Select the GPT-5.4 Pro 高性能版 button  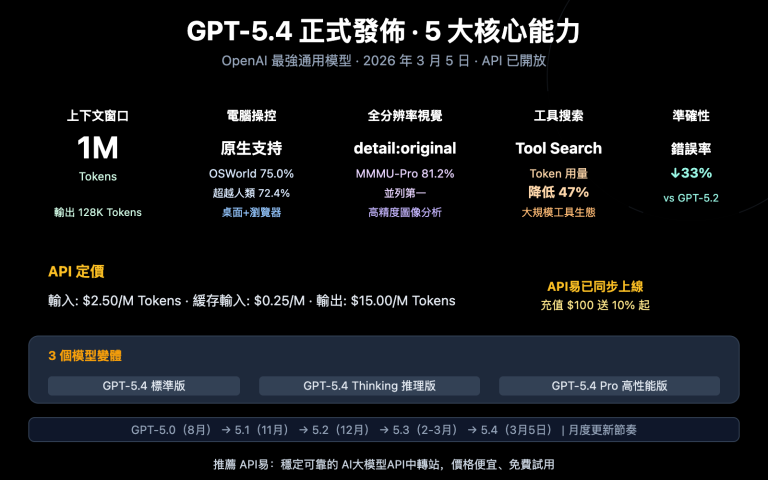pos(609,385)
